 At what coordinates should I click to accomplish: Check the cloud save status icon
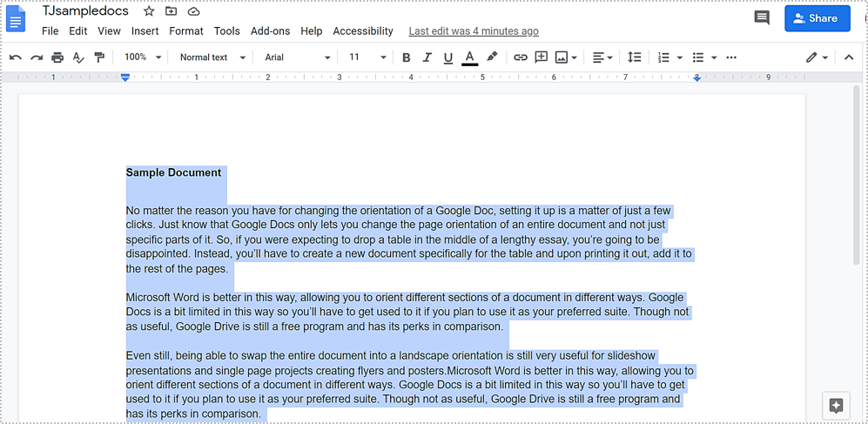(x=193, y=11)
